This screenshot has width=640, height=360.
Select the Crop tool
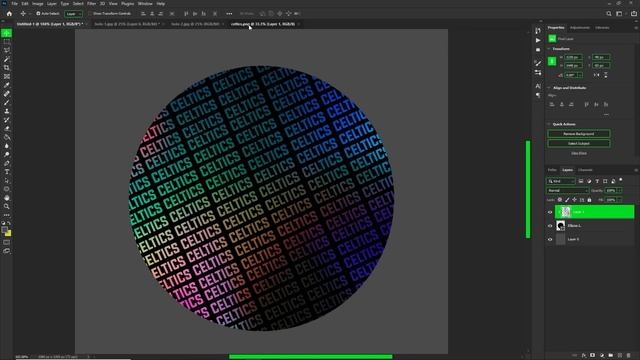point(7,68)
